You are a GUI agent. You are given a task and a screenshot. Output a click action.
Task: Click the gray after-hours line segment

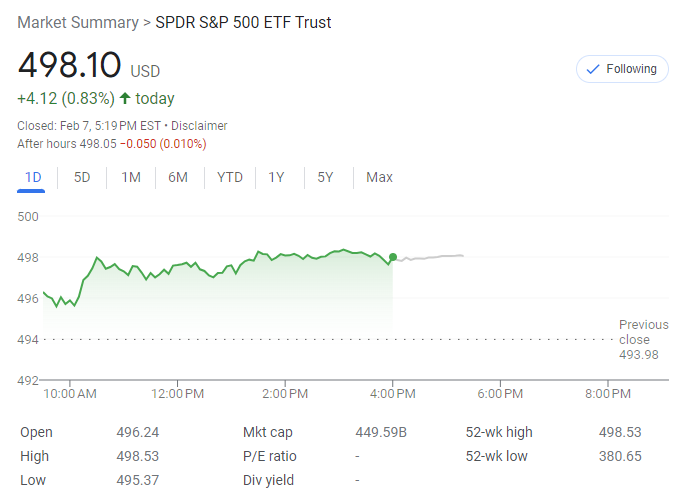(x=430, y=257)
